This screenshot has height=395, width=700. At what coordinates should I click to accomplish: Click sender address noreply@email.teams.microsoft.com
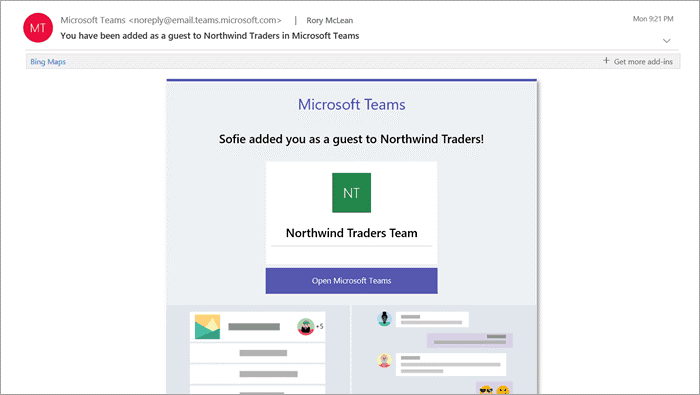click(205, 20)
